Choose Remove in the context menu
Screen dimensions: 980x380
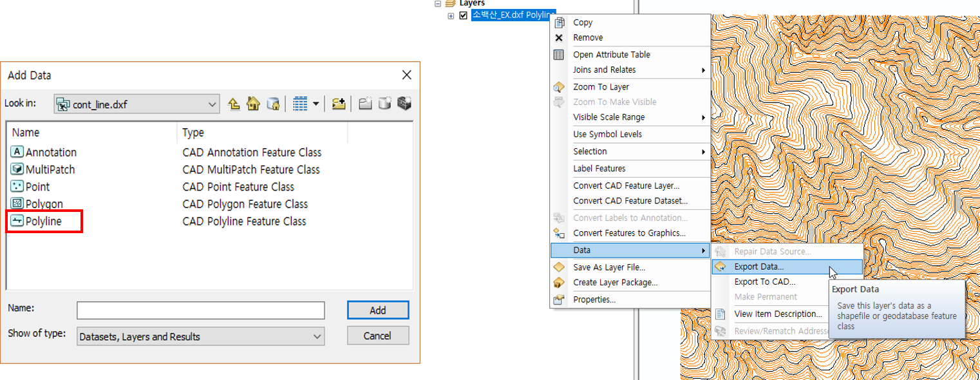[x=630, y=37]
